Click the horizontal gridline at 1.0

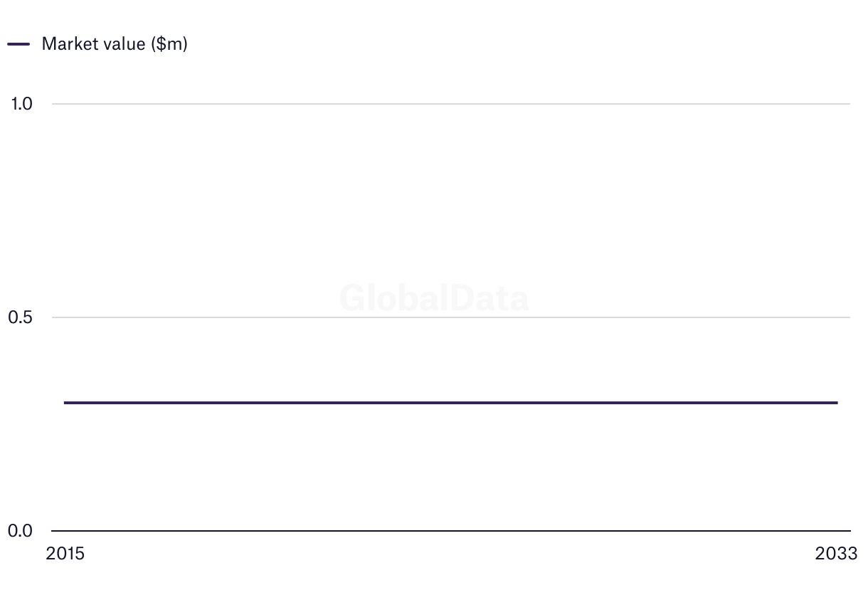pos(451,104)
